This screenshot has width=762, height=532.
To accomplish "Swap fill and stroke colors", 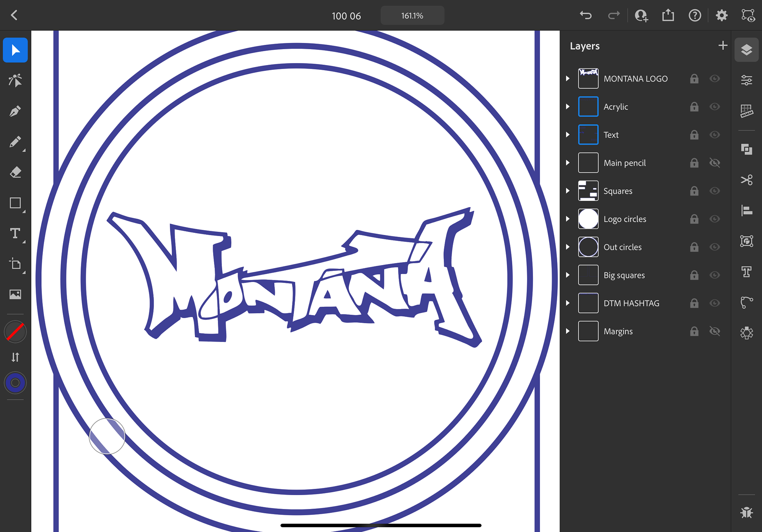I will click(x=15, y=357).
